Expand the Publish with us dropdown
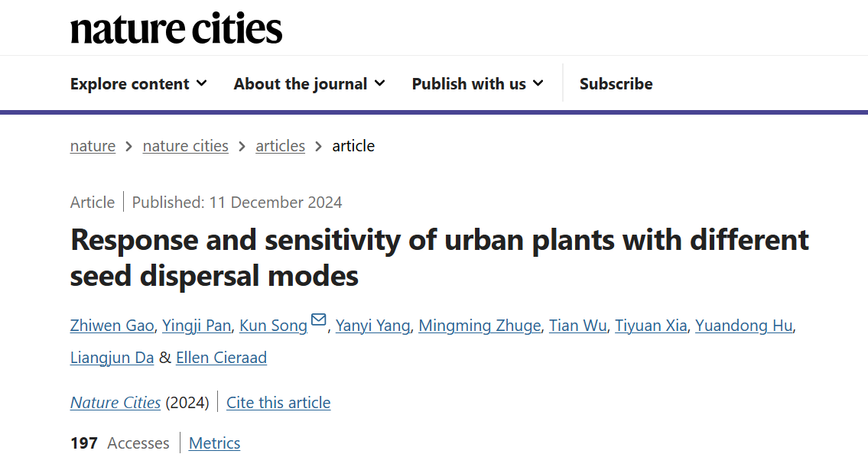Image resolution: width=868 pixels, height=467 pixels. [477, 84]
